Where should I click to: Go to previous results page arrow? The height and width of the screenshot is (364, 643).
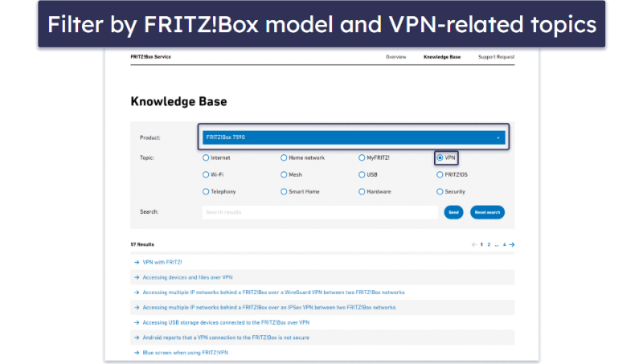pyautogui.click(x=474, y=245)
